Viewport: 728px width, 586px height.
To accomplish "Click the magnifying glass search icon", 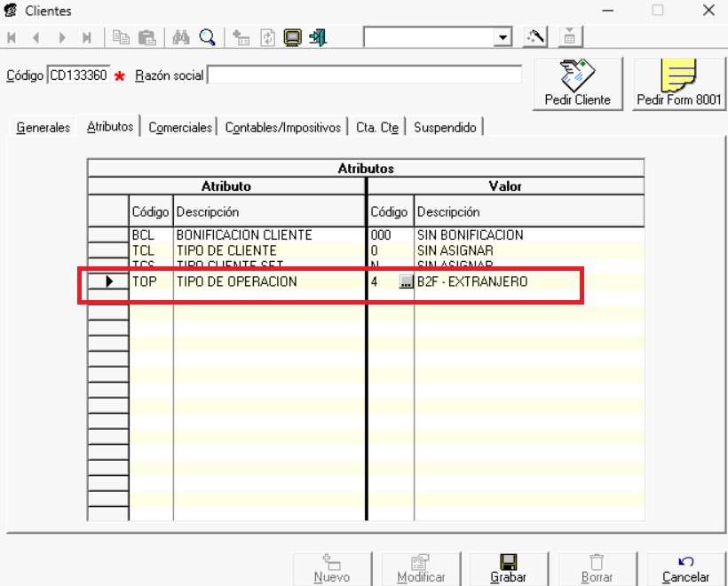I will (x=207, y=37).
